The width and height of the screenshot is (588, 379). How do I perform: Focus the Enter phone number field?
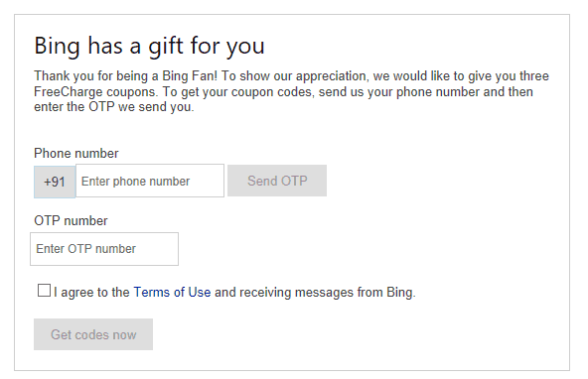[x=150, y=181]
